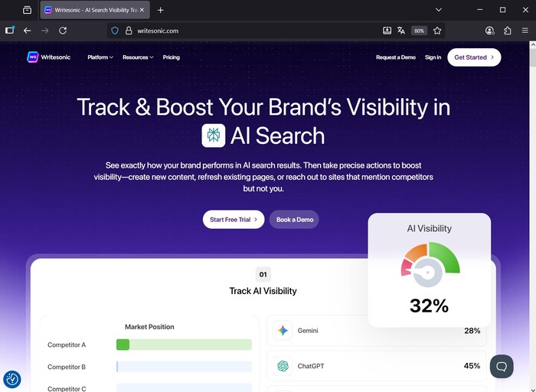536x392 pixels.
Task: Click the page vertical scrollbar thumb
Action: tap(533, 57)
